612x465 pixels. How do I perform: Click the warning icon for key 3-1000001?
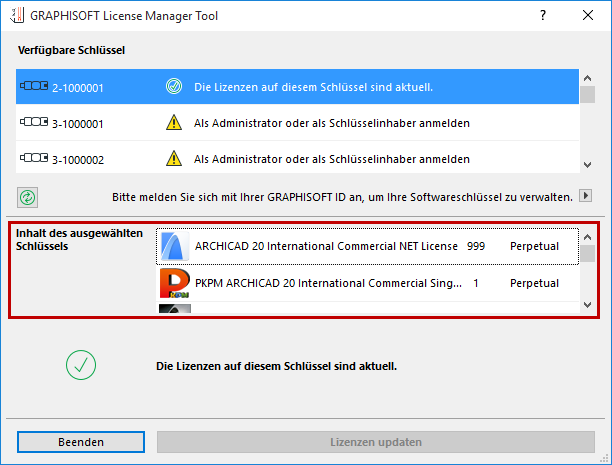coord(174,124)
